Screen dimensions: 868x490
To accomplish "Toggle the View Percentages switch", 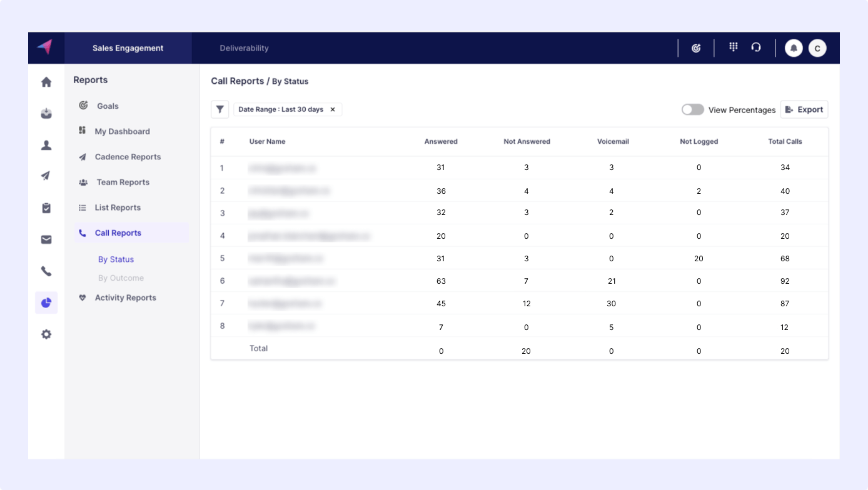I will (x=692, y=109).
